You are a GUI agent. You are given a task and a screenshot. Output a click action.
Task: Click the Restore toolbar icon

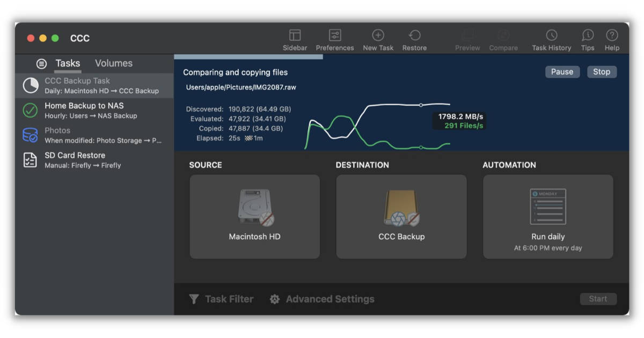414,39
